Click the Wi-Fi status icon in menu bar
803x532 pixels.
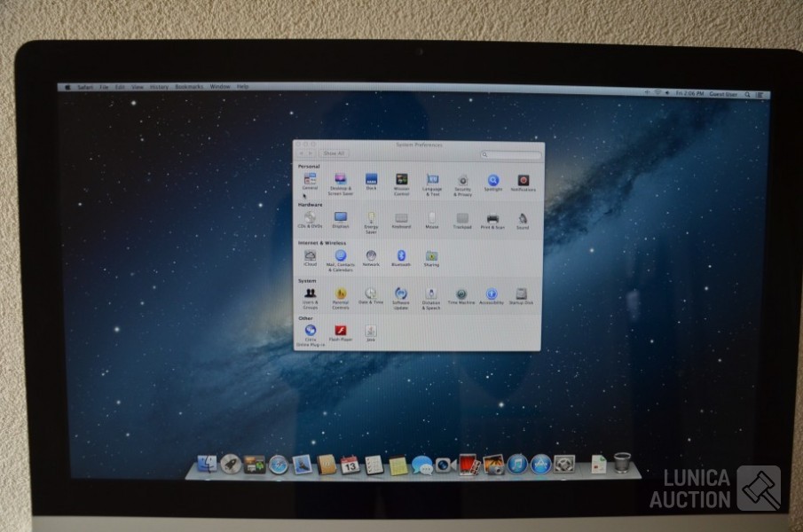tap(657, 93)
